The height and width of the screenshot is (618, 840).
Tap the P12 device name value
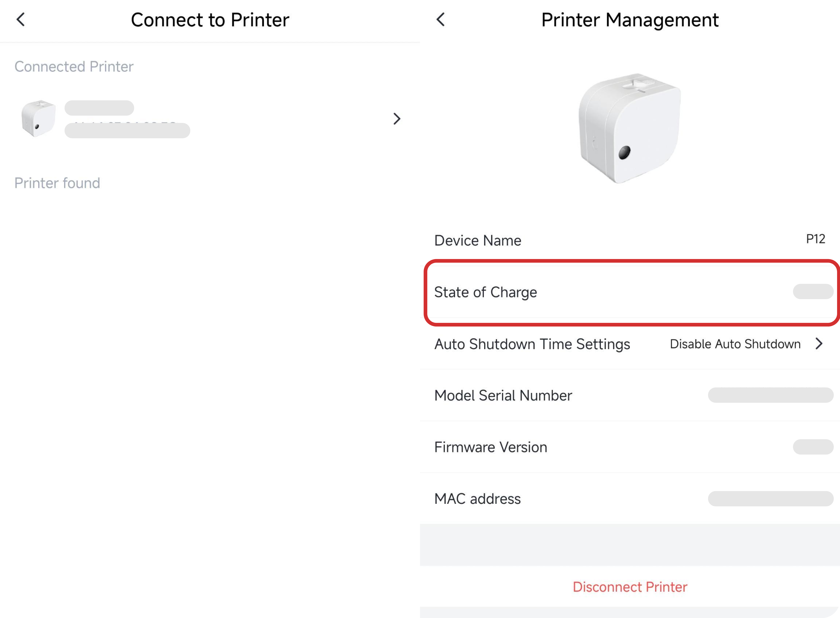point(815,239)
